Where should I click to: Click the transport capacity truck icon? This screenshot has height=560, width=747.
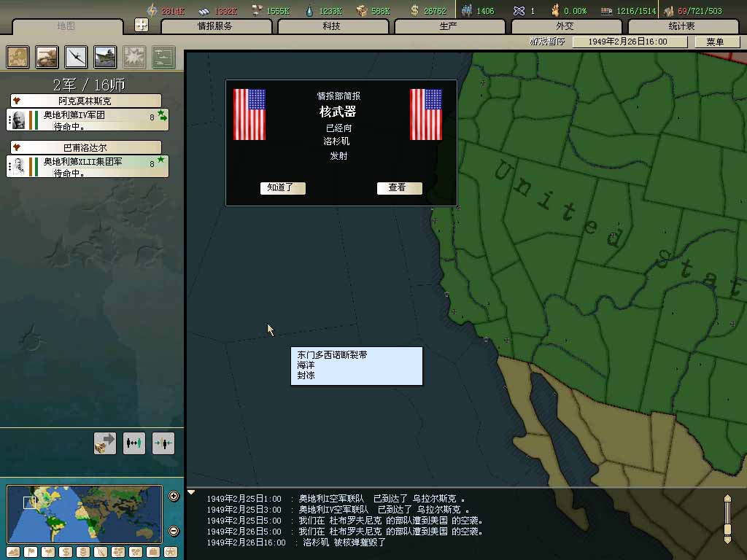606,11
